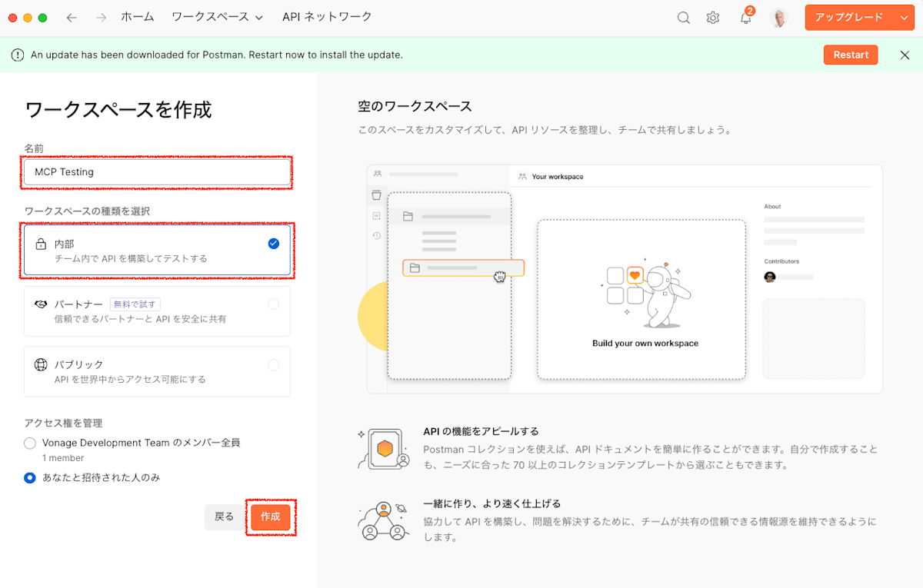Screen dimensions: 923x588
Task: Click Restart to install the update
Action: point(851,55)
